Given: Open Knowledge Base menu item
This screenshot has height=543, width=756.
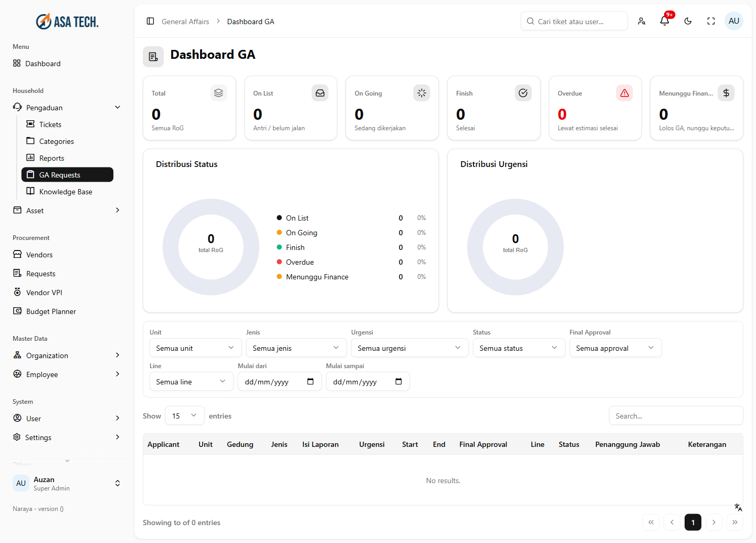Looking at the screenshot, I should (x=67, y=192).
